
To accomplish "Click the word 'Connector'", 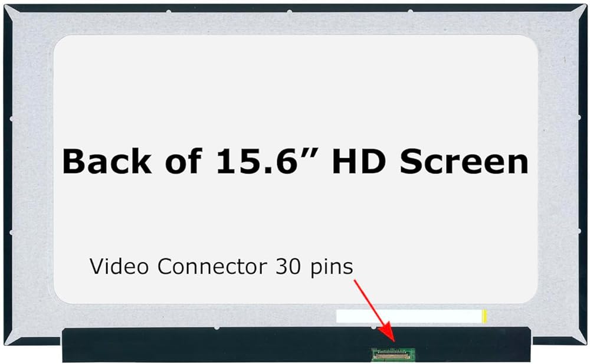I will click(x=212, y=267).
